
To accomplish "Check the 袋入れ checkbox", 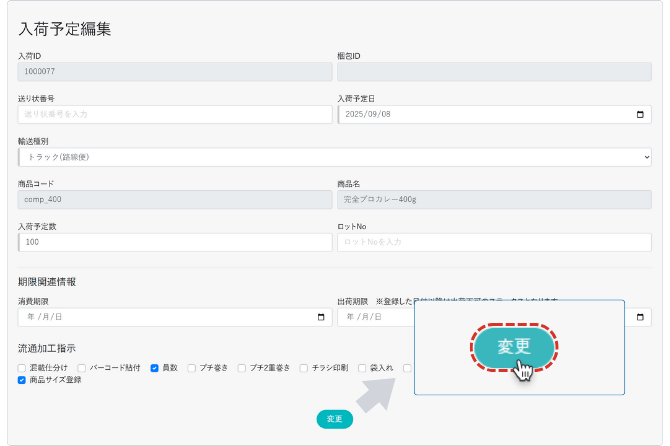I will (x=362, y=368).
